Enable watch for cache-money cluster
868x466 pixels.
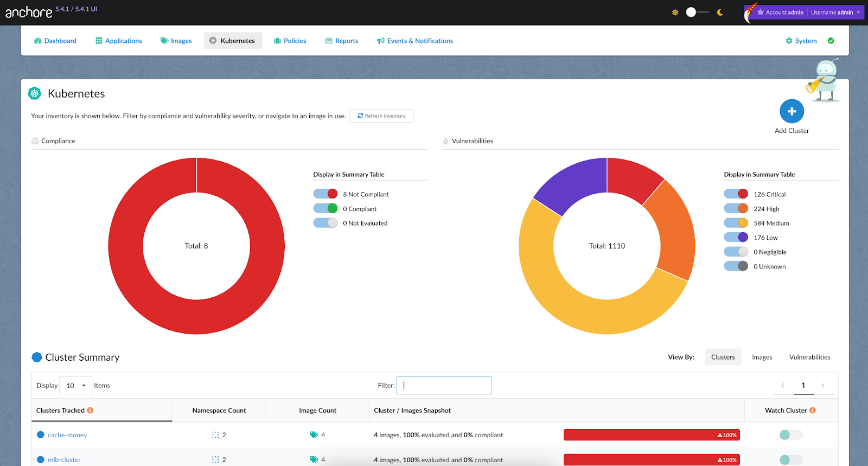[791, 435]
